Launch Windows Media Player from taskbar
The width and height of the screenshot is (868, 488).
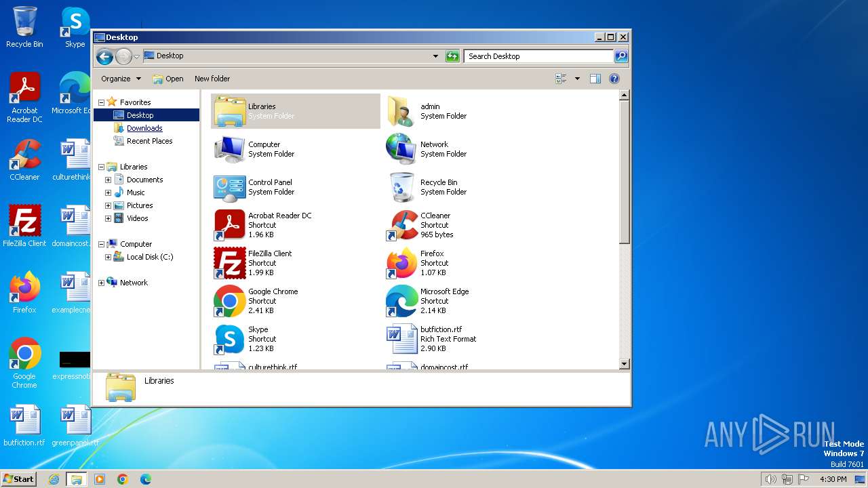coord(100,479)
